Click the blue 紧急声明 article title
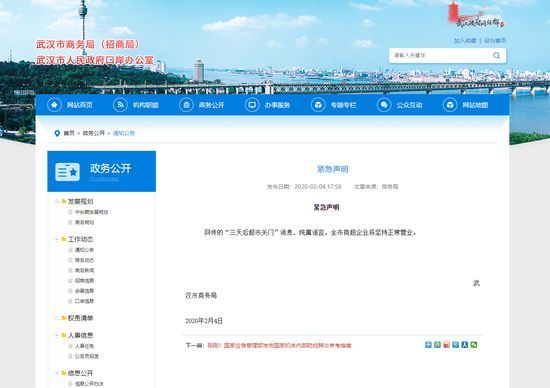Viewport: 550px width, 388px height. (332, 169)
